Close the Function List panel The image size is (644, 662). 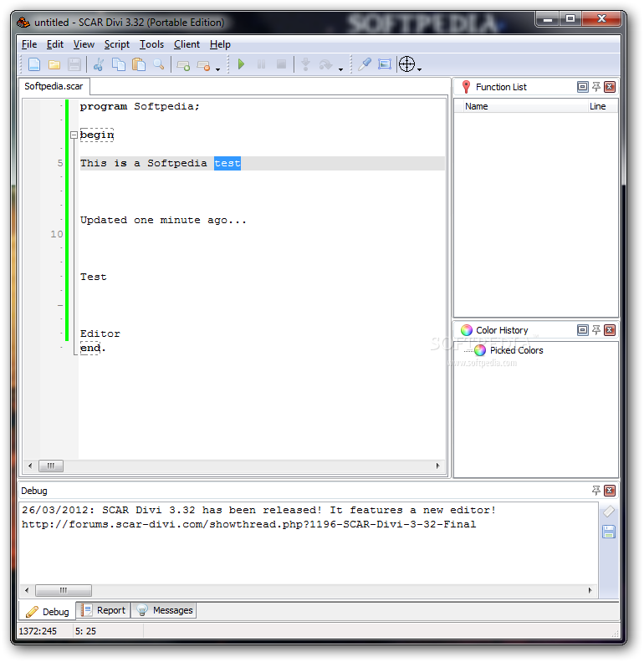[610, 87]
